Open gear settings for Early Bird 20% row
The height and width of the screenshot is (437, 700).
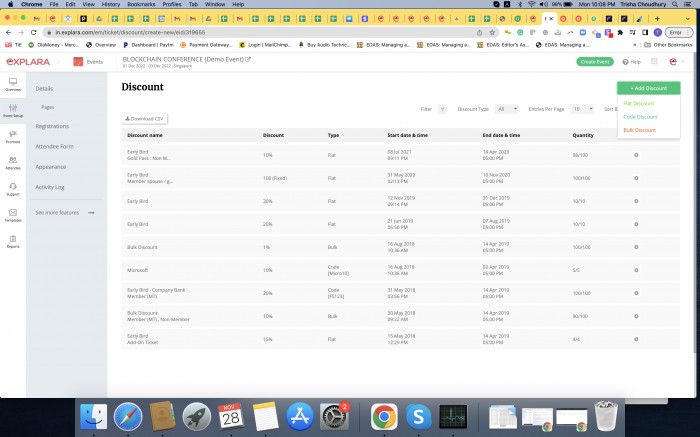click(x=636, y=224)
